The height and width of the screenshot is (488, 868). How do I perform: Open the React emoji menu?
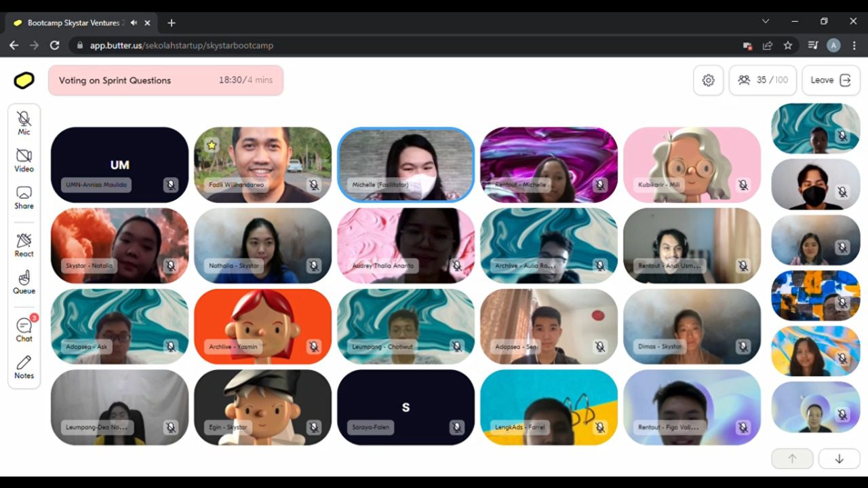[x=24, y=244]
